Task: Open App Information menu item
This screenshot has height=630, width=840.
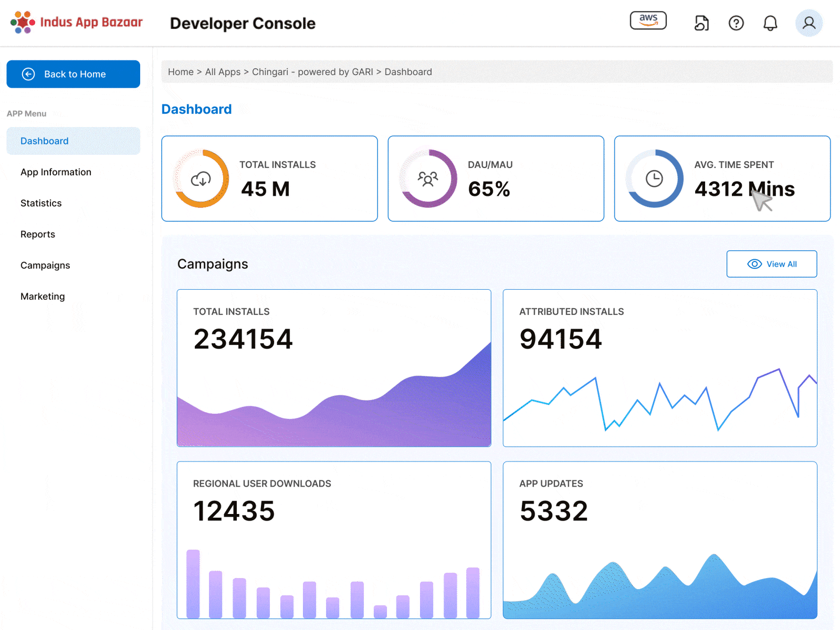Action: (56, 172)
